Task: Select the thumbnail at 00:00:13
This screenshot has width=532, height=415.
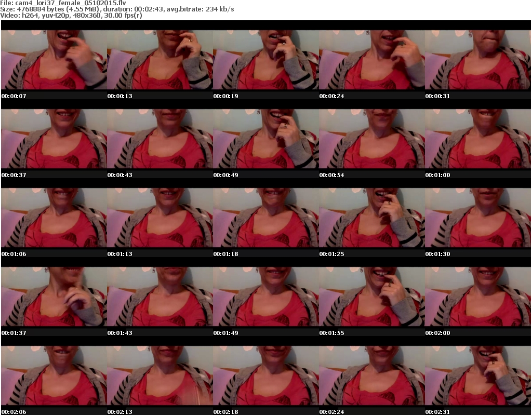Action: point(160,60)
